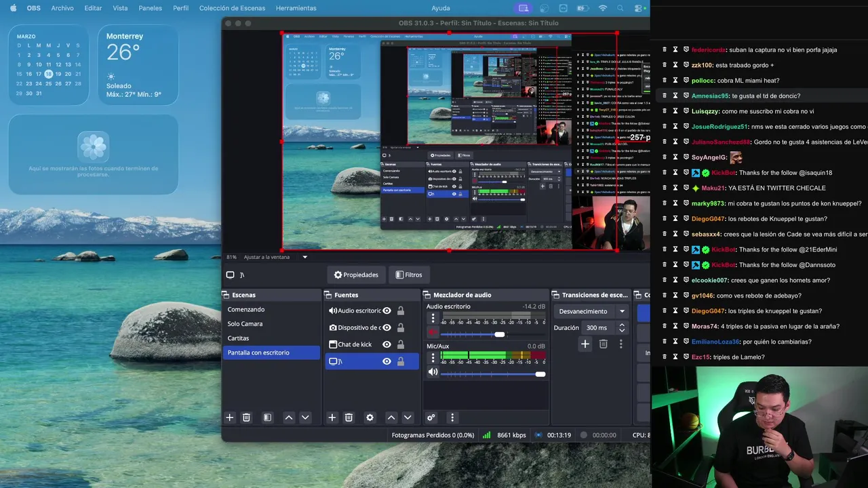Hide the Dispositivo de captura source
The height and width of the screenshot is (488, 868).
coord(387,327)
